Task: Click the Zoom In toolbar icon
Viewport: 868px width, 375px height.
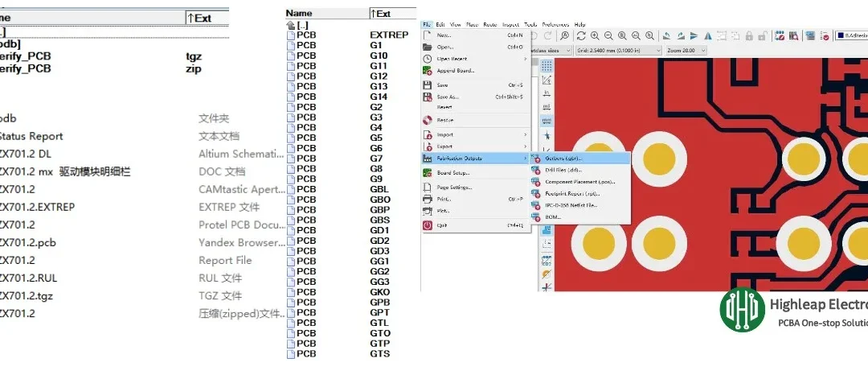Action: (x=595, y=36)
